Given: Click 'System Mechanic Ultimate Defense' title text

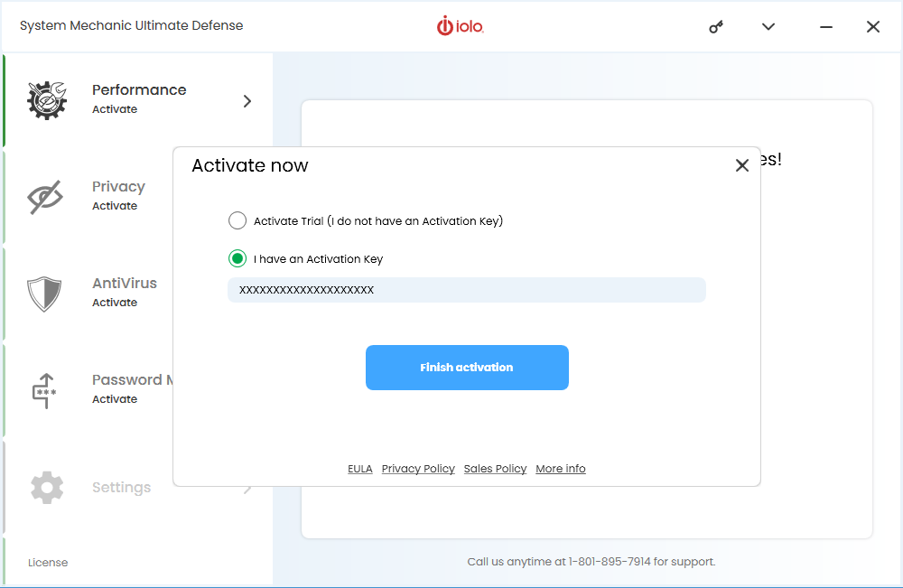Looking at the screenshot, I should click(x=131, y=25).
